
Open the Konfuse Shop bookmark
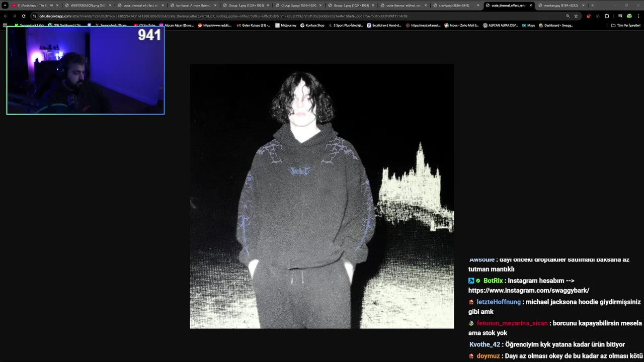(x=312, y=25)
